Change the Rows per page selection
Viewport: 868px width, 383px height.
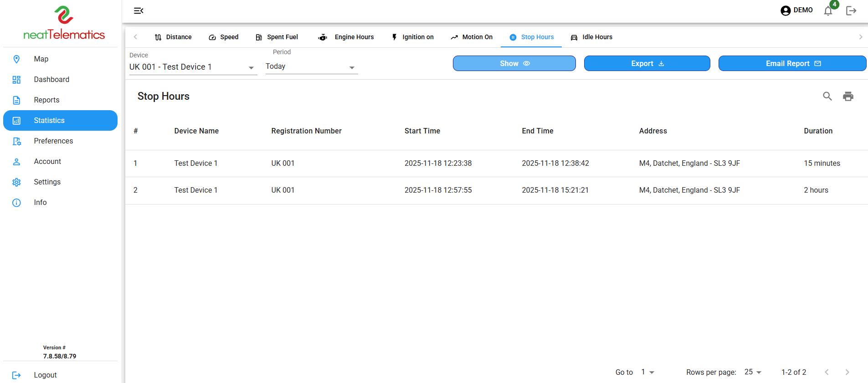pos(753,372)
